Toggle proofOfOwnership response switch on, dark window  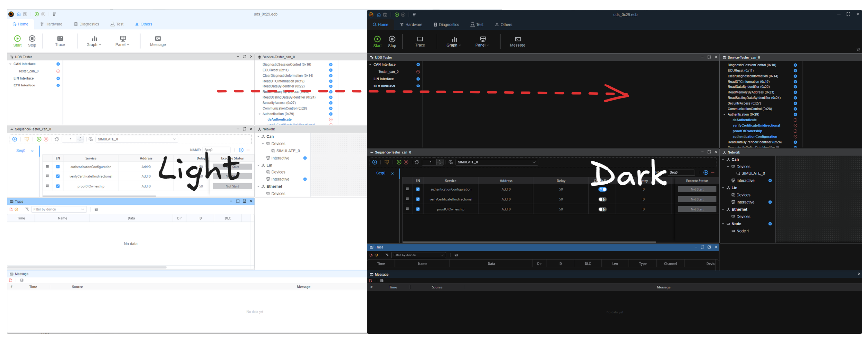(x=602, y=209)
